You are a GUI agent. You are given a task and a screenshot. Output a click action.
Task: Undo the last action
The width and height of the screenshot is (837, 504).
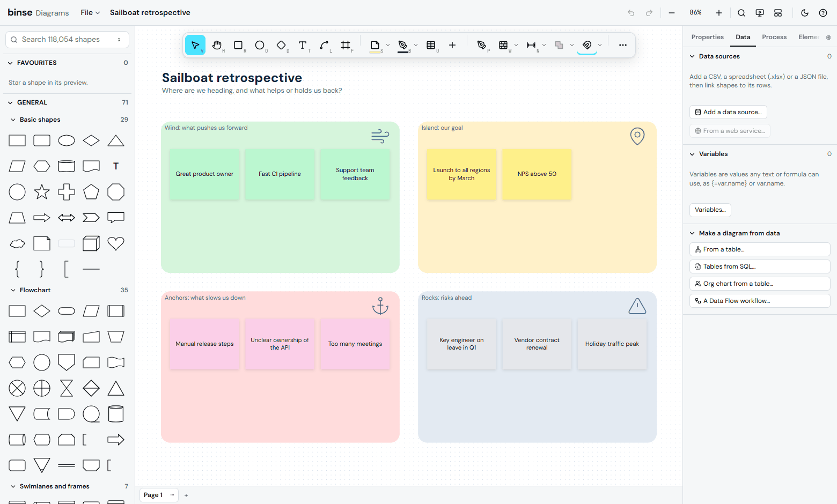click(x=631, y=13)
